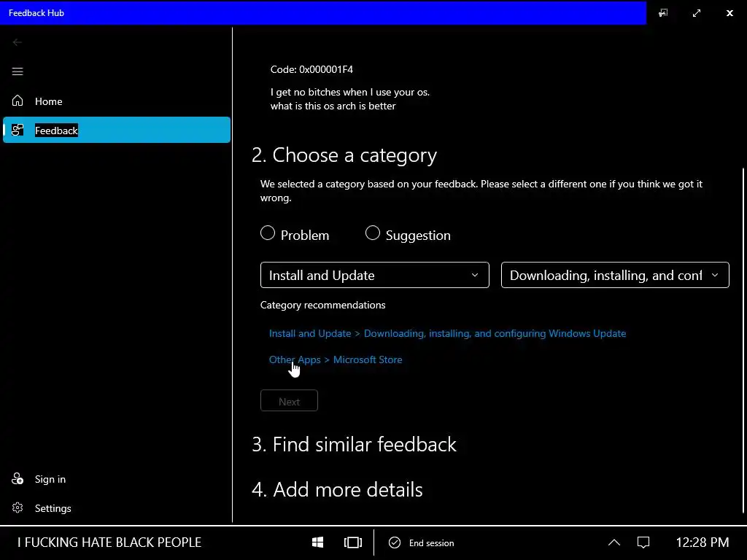The image size is (747, 560).
Task: Click the Feedback icon in the sidebar
Action: point(18,130)
